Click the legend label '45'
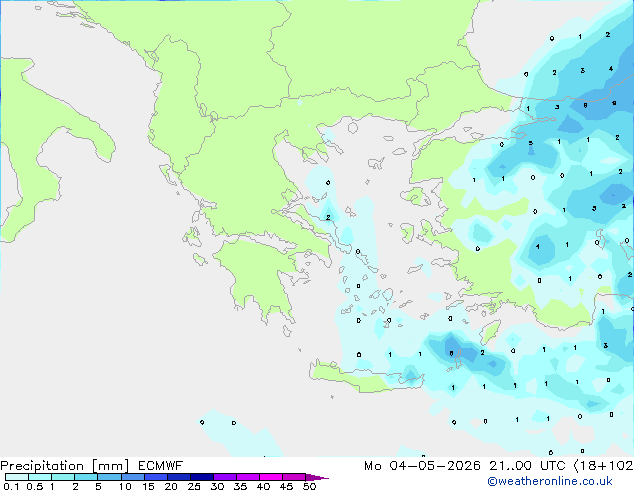The width and height of the screenshot is (634, 490). pyautogui.click(x=286, y=486)
